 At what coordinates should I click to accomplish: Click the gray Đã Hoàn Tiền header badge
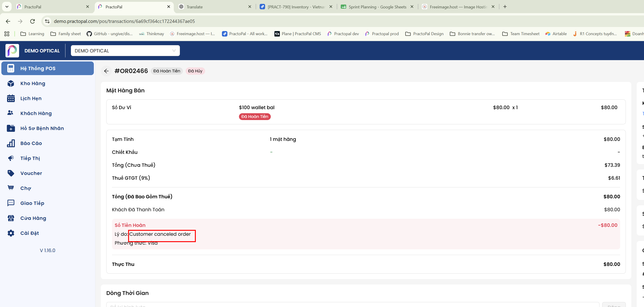pyautogui.click(x=167, y=71)
